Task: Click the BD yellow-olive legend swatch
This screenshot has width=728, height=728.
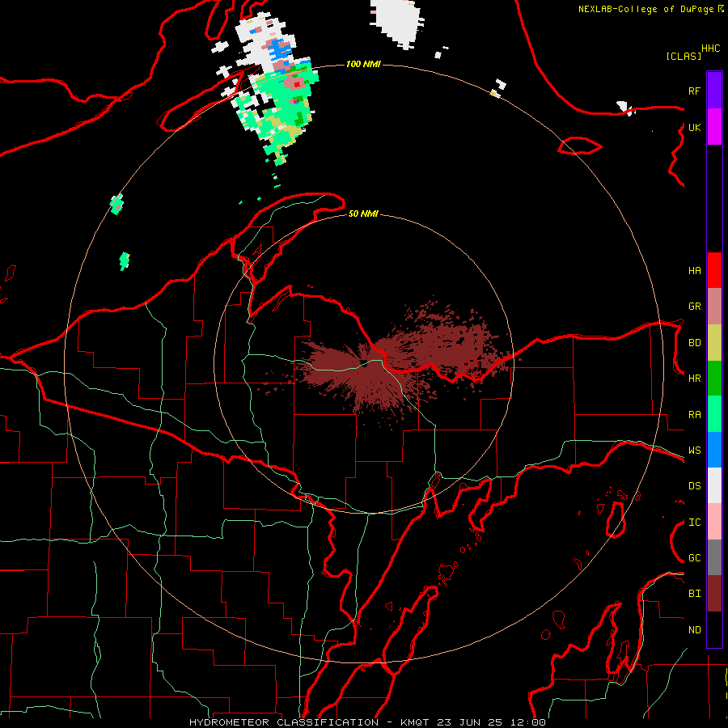Action: coord(714,343)
